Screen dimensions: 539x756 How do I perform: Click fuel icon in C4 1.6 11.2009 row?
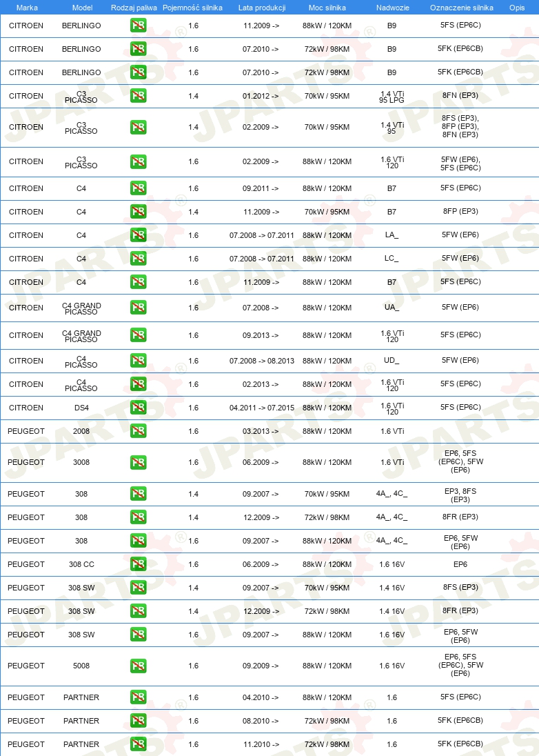pos(139,282)
